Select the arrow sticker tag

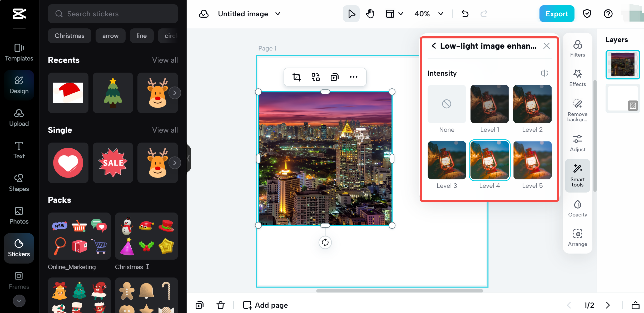110,36
